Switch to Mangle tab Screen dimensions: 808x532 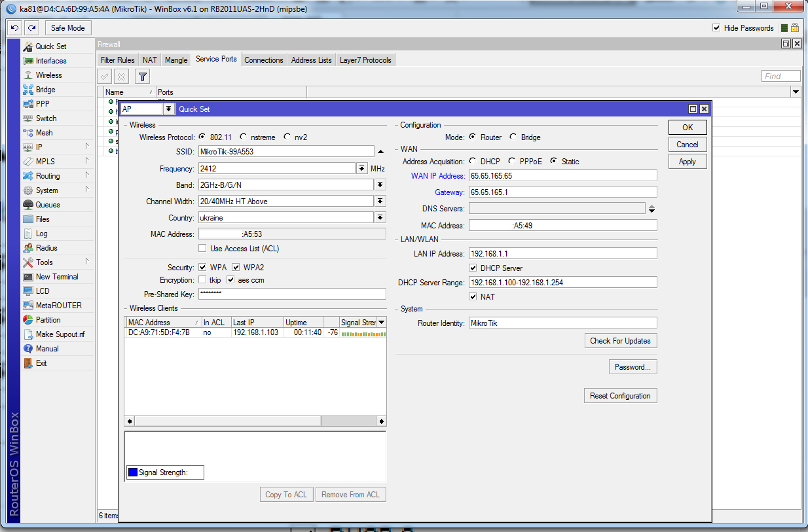(176, 60)
